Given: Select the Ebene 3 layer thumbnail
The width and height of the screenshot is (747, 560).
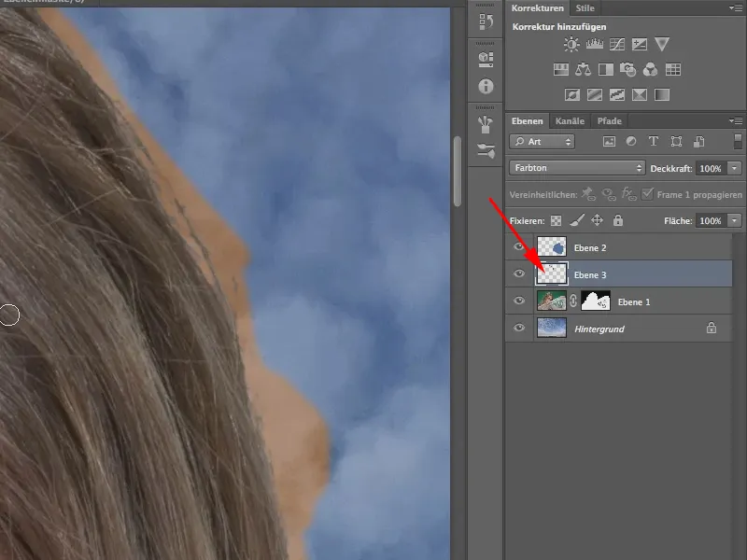Looking at the screenshot, I should 552,273.
